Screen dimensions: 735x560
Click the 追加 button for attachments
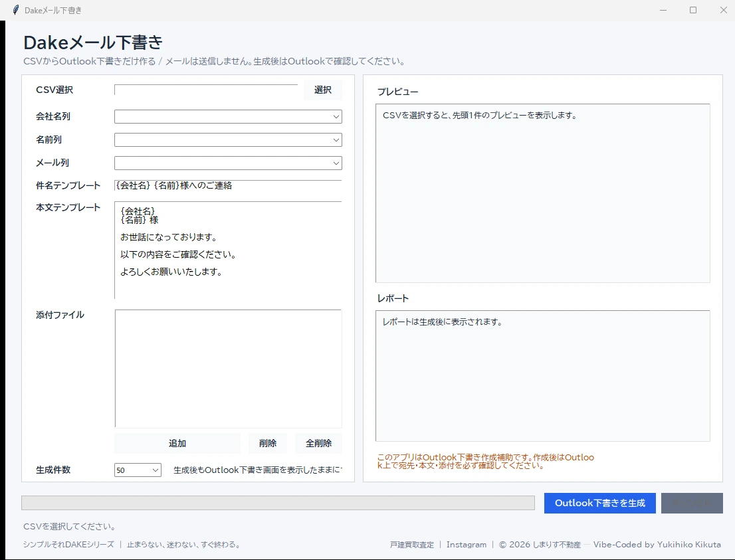pos(177,443)
